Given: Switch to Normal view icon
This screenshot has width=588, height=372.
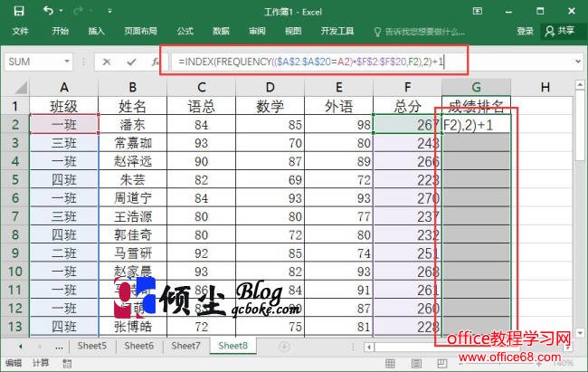Looking at the screenshot, I should pos(391,363).
